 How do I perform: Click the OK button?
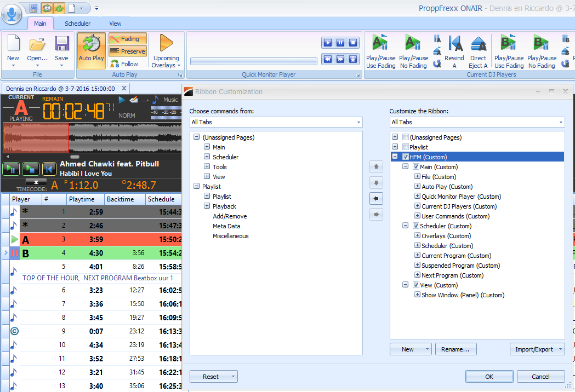pos(489,377)
